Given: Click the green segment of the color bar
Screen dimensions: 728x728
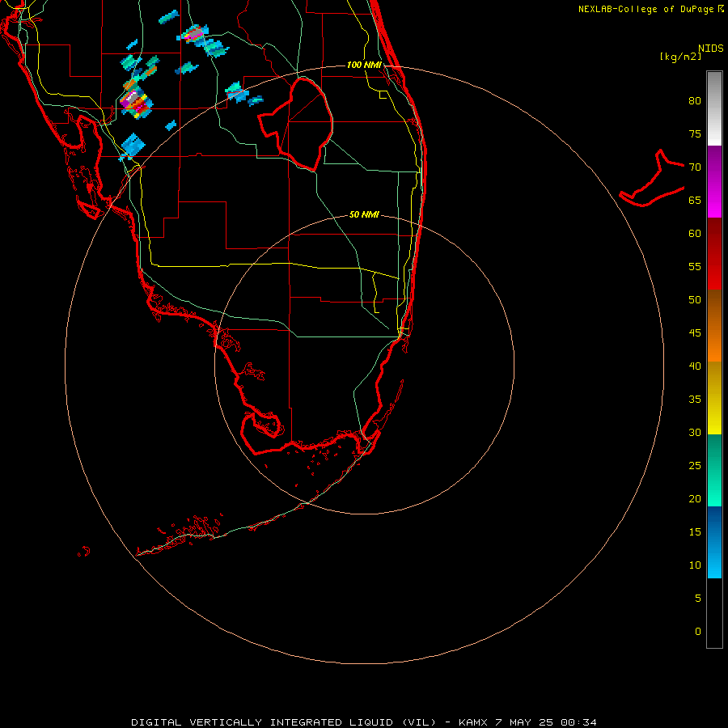Looking at the screenshot, I should point(714,470).
